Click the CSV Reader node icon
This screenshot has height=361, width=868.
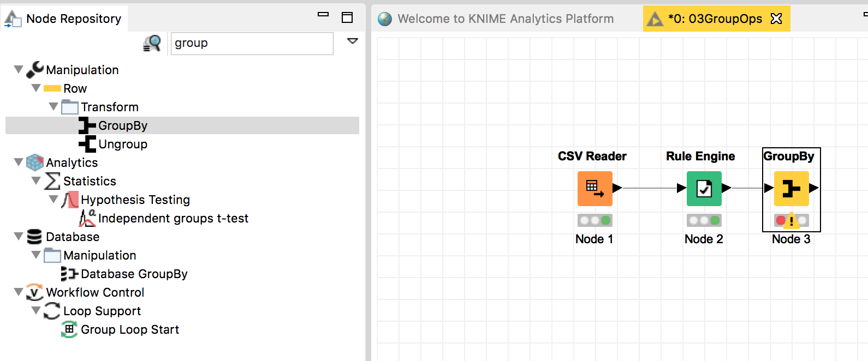pyautogui.click(x=594, y=188)
